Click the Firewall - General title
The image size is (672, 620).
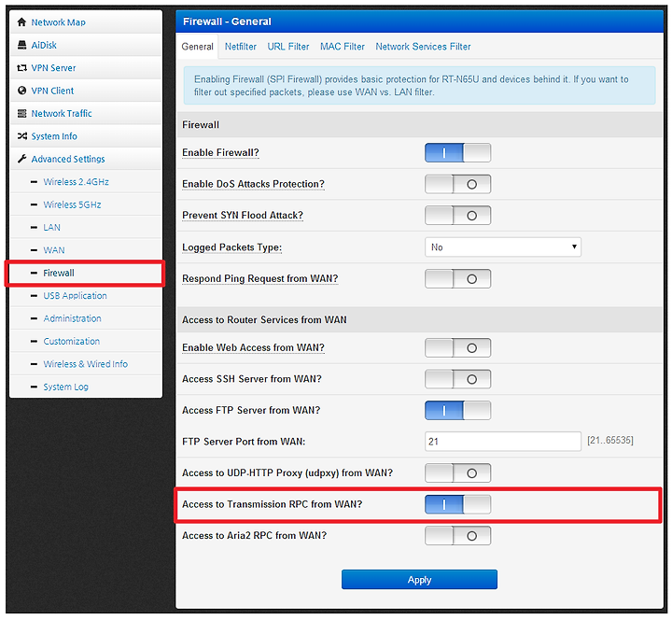227,21
